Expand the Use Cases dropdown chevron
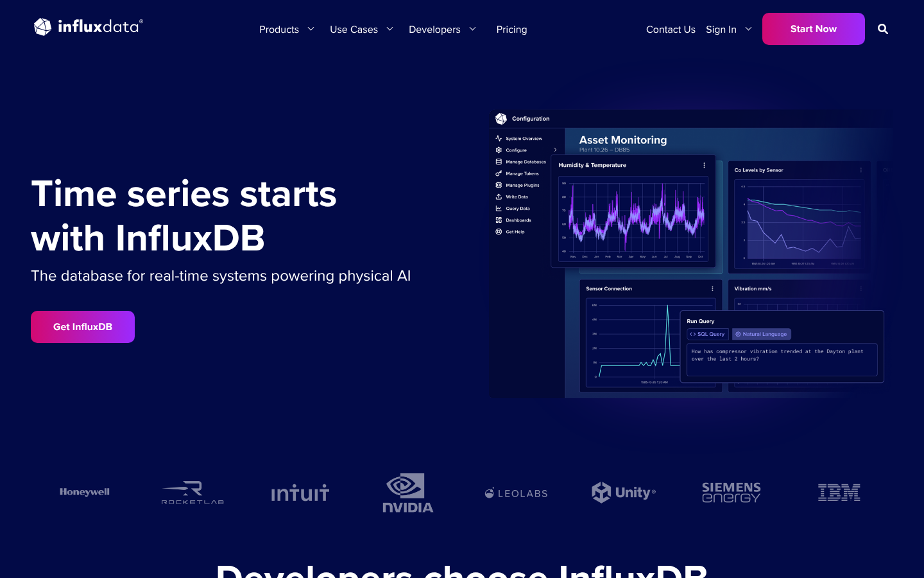This screenshot has width=924, height=578. pyautogui.click(x=389, y=29)
